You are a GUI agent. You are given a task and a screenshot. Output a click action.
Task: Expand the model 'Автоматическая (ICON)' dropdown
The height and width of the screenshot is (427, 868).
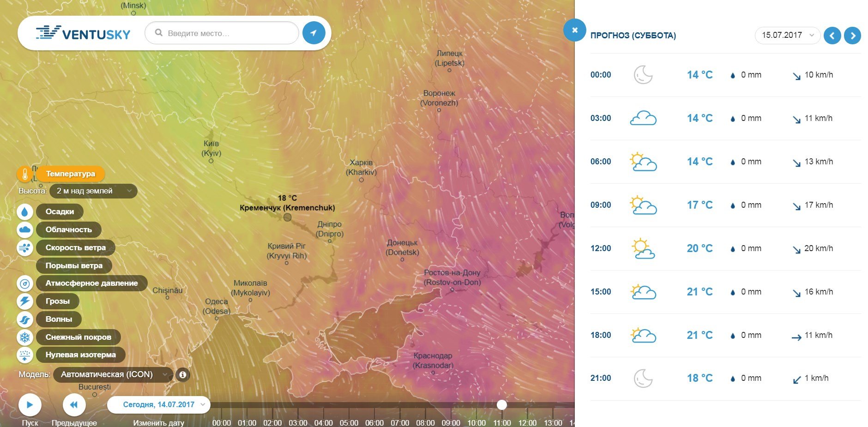pos(113,375)
